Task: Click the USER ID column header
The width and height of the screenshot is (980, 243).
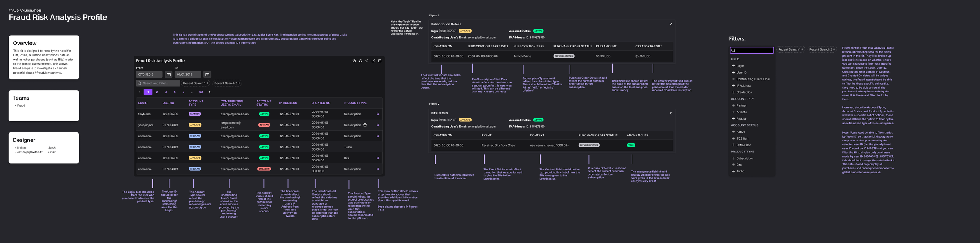Action: [x=169, y=103]
